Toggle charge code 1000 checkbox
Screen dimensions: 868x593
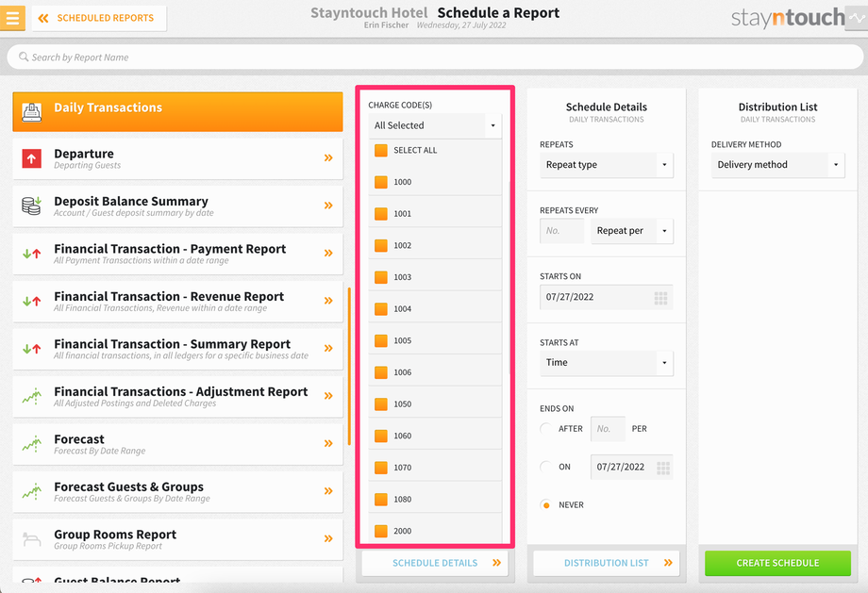coord(381,182)
